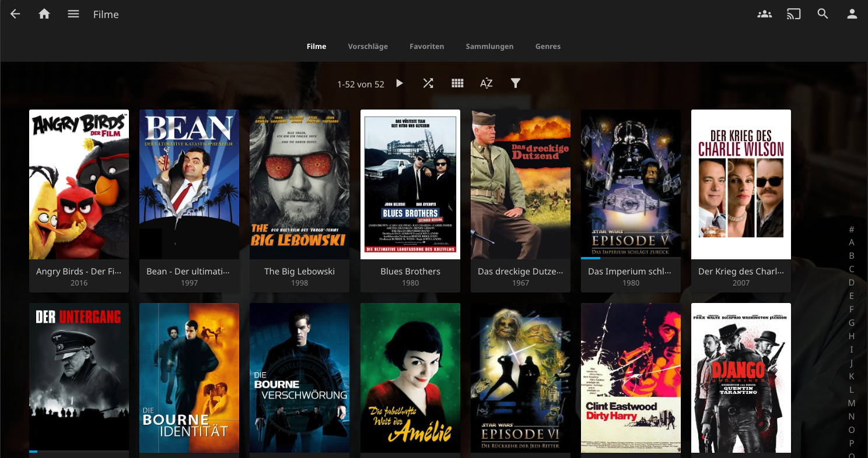Screen dimensions: 868x458
Task: Open the Blues Brothers poster
Action: 410,184
